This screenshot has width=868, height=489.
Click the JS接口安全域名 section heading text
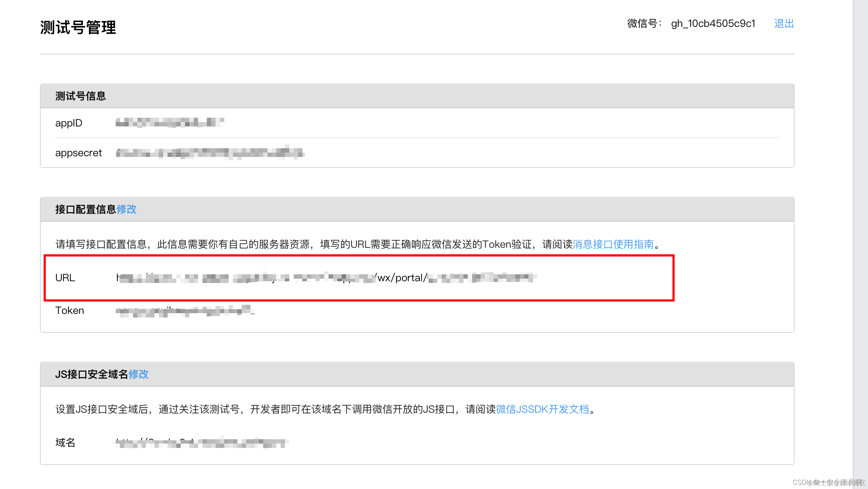91,374
